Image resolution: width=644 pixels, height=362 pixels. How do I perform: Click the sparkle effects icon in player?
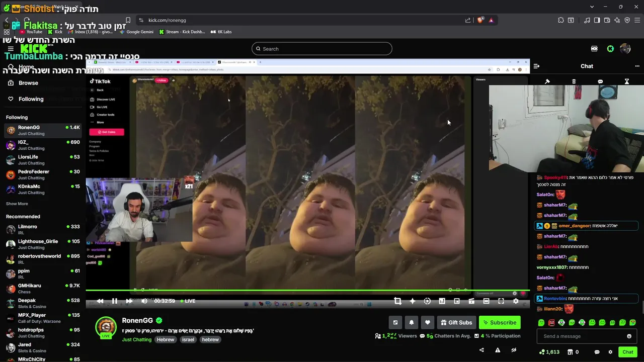click(x=412, y=301)
